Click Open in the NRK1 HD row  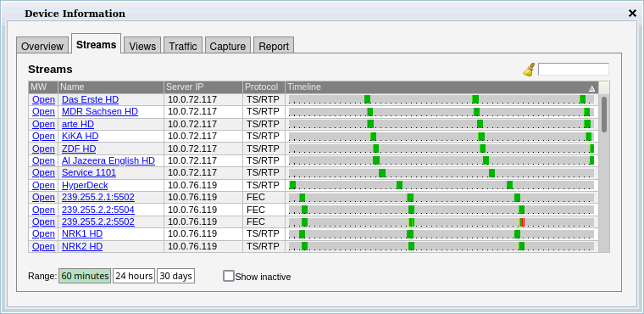tap(43, 233)
